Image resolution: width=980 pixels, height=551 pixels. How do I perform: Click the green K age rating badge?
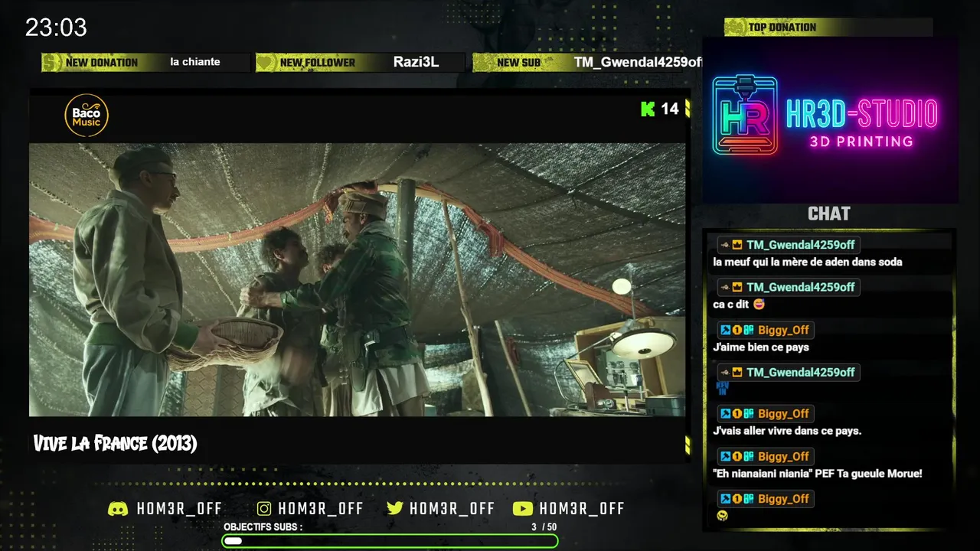point(648,109)
